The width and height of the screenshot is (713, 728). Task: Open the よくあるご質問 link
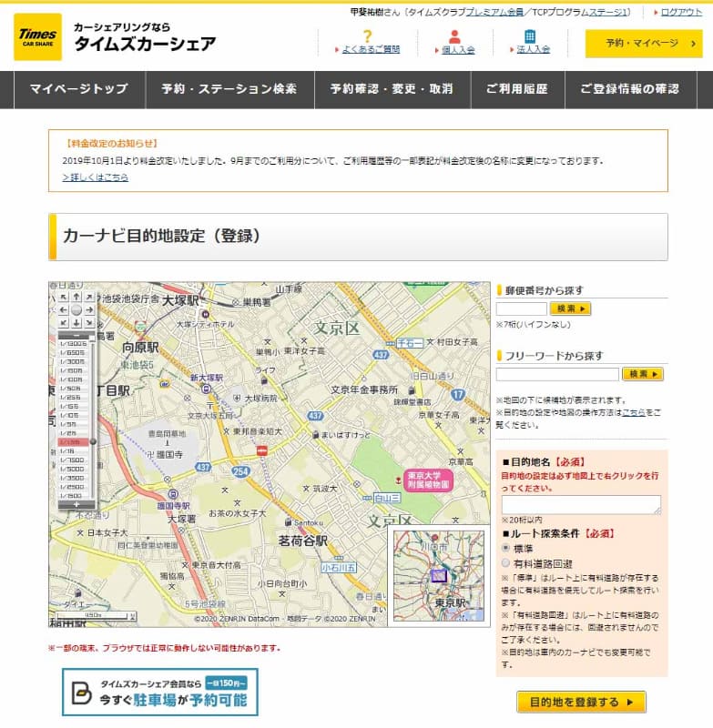coord(371,49)
